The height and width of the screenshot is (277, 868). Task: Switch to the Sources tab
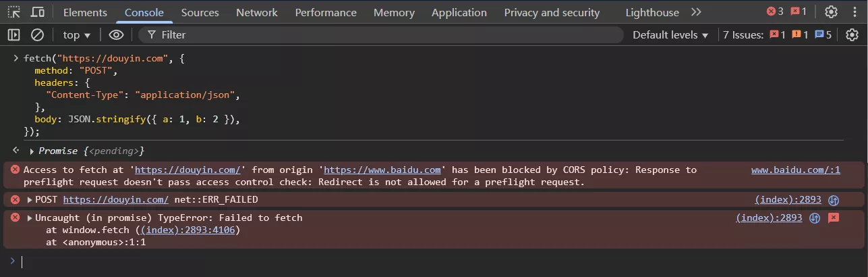[x=200, y=12]
